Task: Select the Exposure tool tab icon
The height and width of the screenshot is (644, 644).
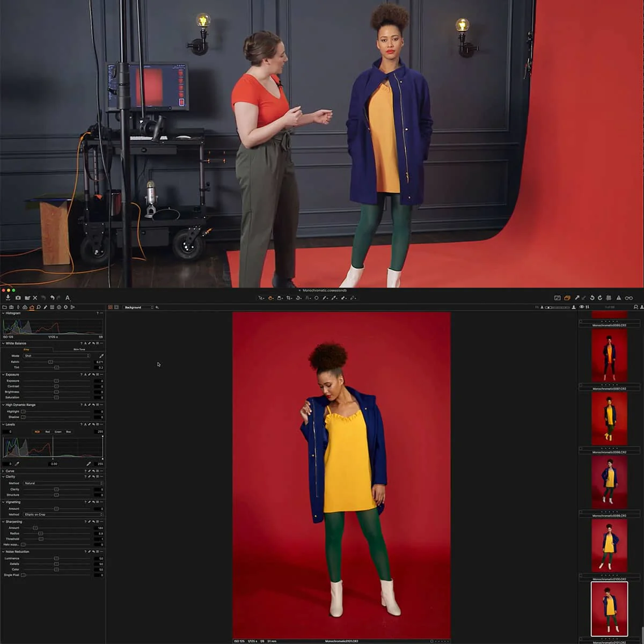Action: click(x=32, y=308)
